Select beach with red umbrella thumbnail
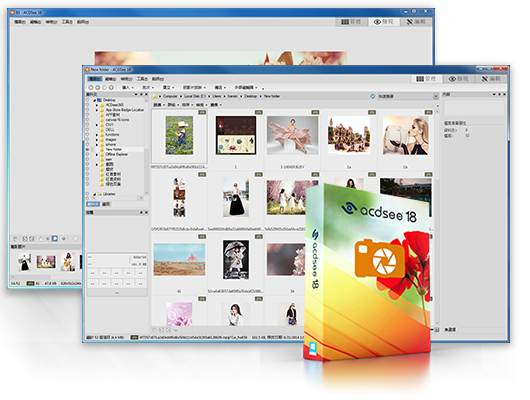 (x=179, y=259)
